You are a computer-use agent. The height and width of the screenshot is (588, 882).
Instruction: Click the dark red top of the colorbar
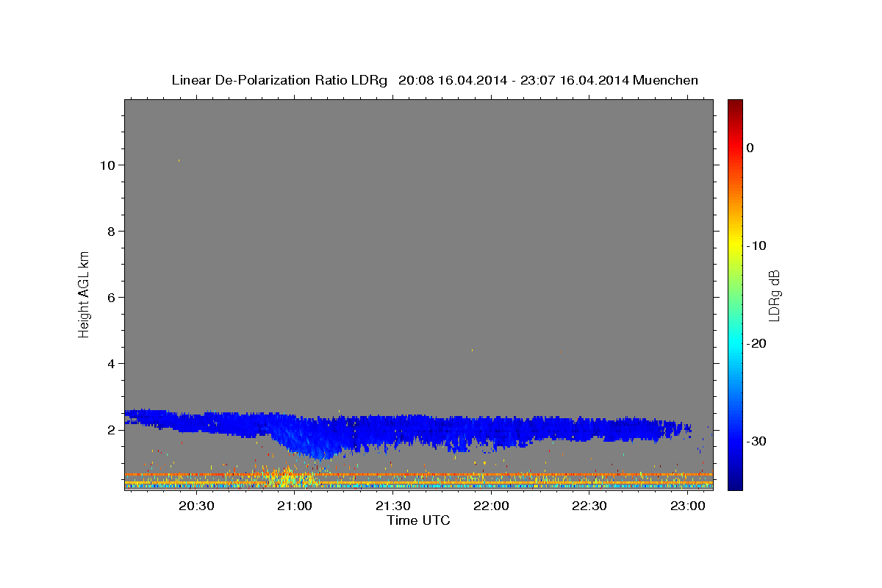pyautogui.click(x=735, y=104)
